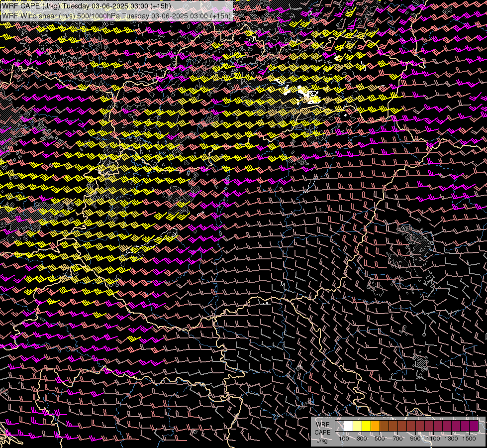Click the 1300 legend value
The width and height of the screenshot is (487, 448).
point(451,439)
